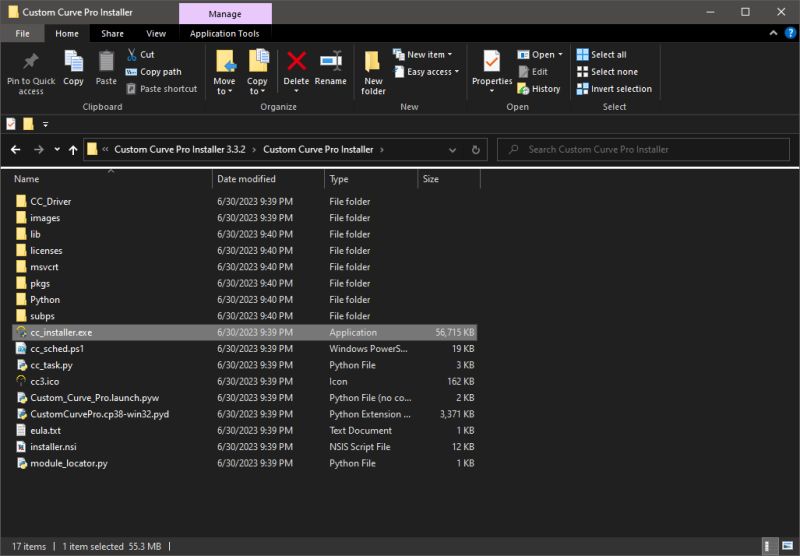The height and width of the screenshot is (556, 800).
Task: Sort by the Name column header
Action: coord(110,179)
